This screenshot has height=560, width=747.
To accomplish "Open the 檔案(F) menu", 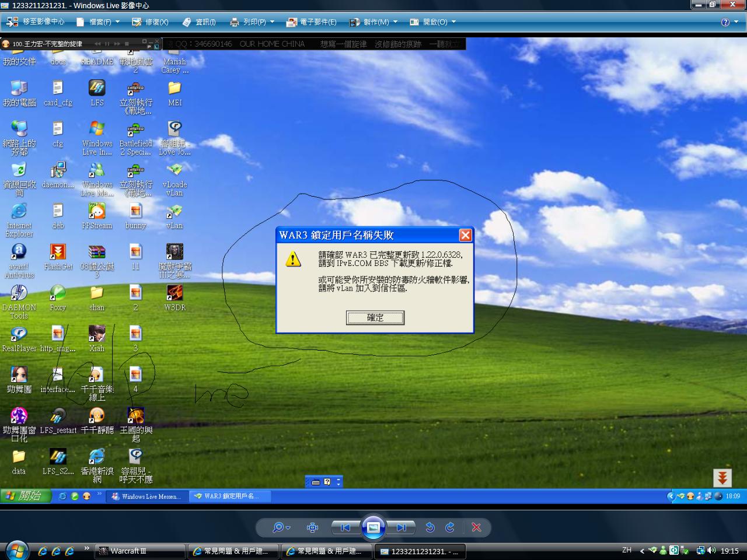I will coord(98,22).
